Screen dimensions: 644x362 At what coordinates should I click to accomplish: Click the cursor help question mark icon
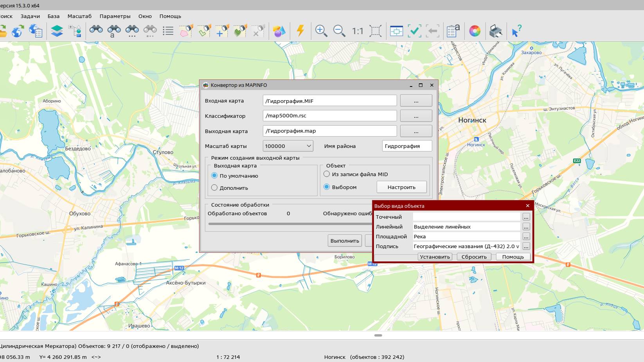click(x=516, y=31)
